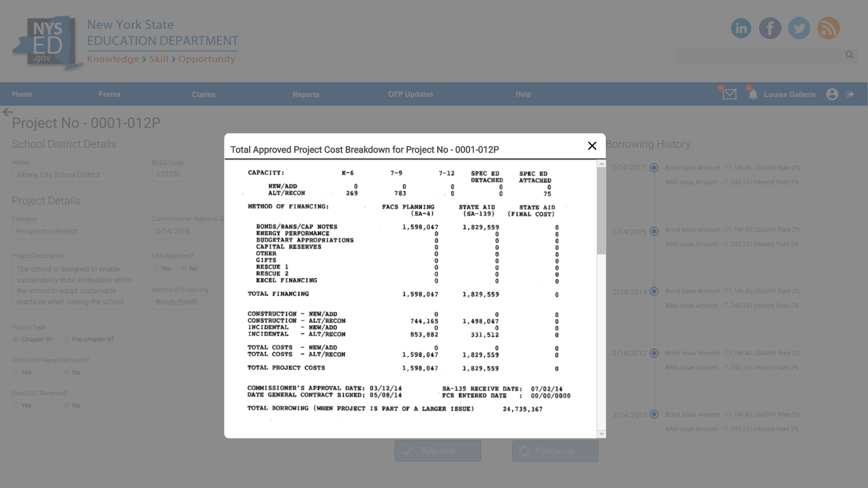868x488 pixels.
Task: Select the Chapter 97 radio button
Action: tap(16, 339)
